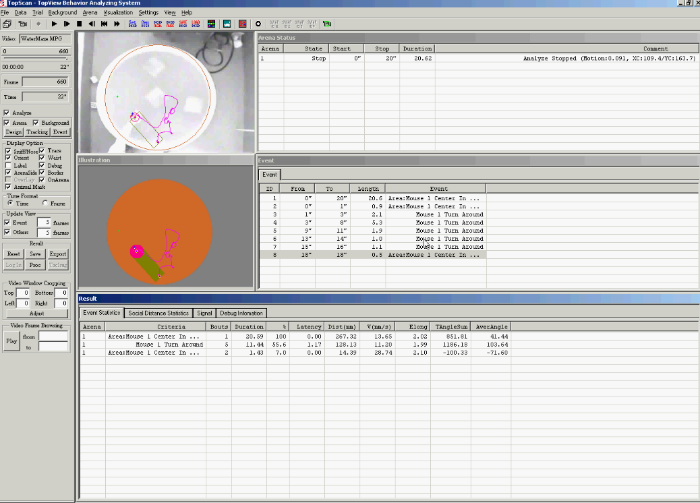Click the Export button in Result section

pyautogui.click(x=59, y=254)
